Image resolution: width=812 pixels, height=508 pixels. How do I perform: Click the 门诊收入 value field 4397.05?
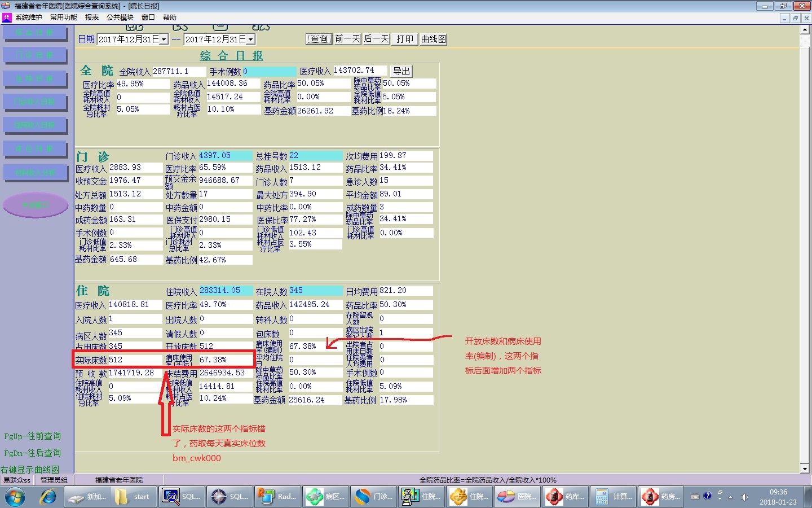(x=226, y=156)
